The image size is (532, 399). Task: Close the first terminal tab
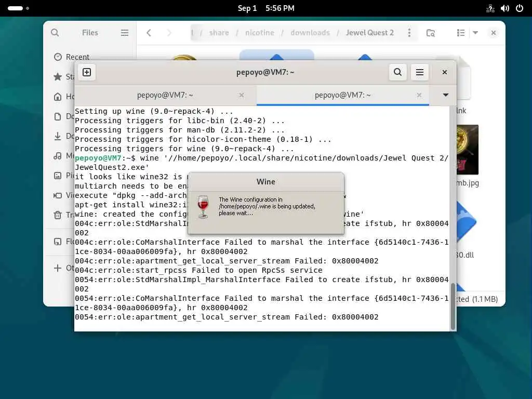click(241, 96)
